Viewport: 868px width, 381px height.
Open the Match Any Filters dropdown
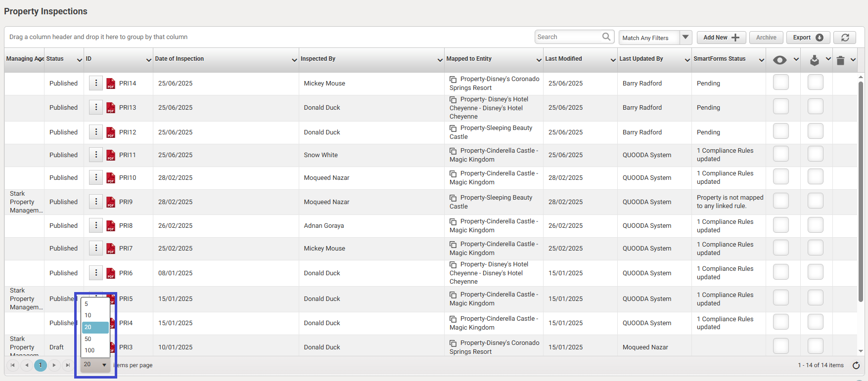(685, 38)
